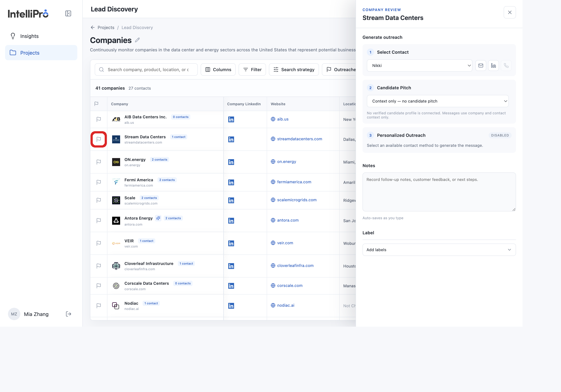Viewport: 561px width, 392px height.
Task: Click the logout icon beside Mia Zhang
Action: click(68, 314)
